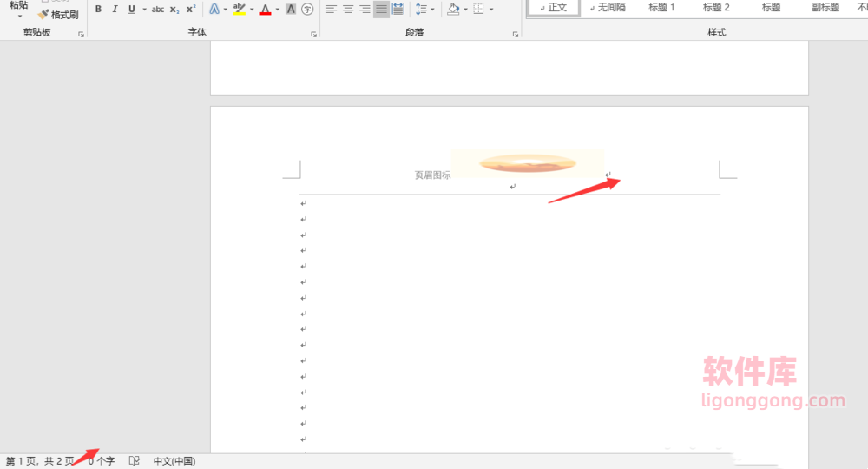Align text right
The height and width of the screenshot is (469, 868).
pos(365,9)
